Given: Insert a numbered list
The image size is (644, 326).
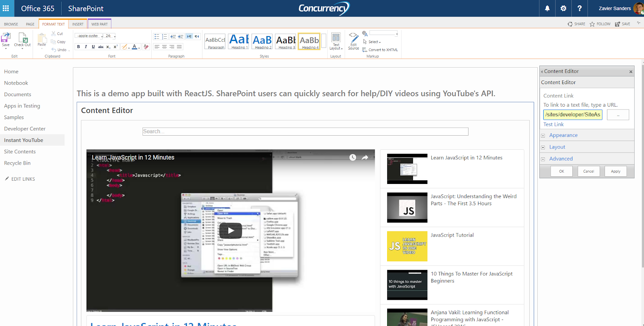Looking at the screenshot, I should [164, 37].
